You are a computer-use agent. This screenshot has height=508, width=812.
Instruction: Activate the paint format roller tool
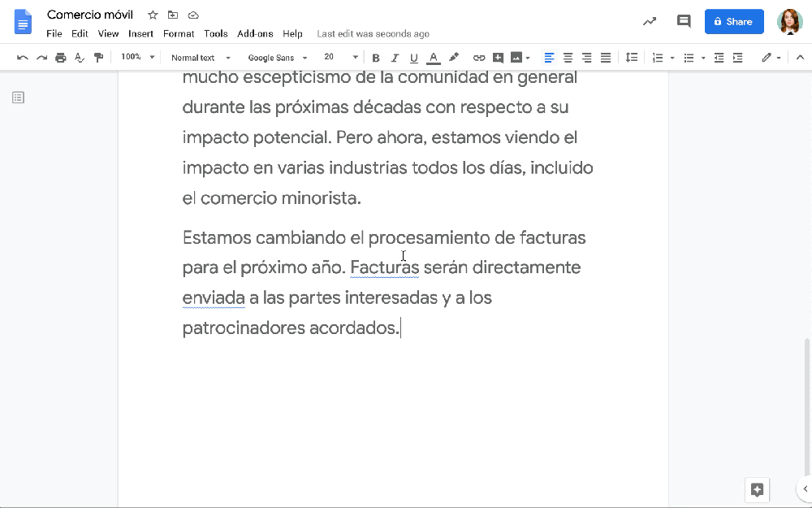tap(98, 58)
